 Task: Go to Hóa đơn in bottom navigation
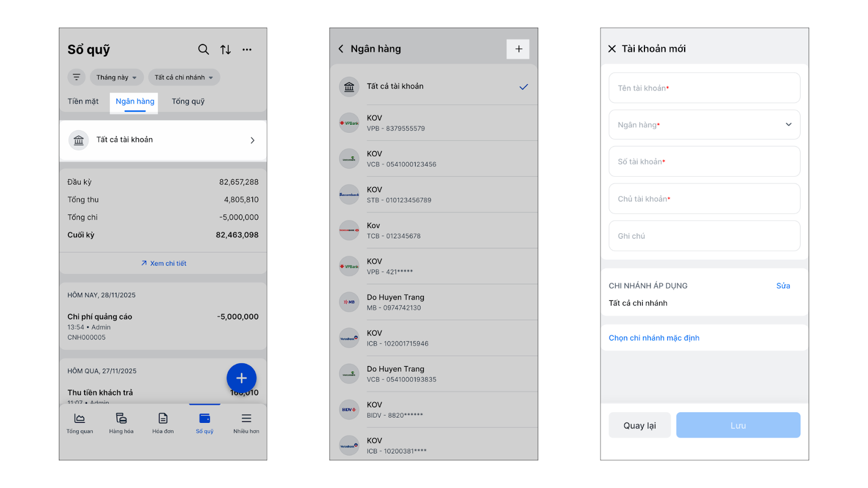(x=163, y=423)
